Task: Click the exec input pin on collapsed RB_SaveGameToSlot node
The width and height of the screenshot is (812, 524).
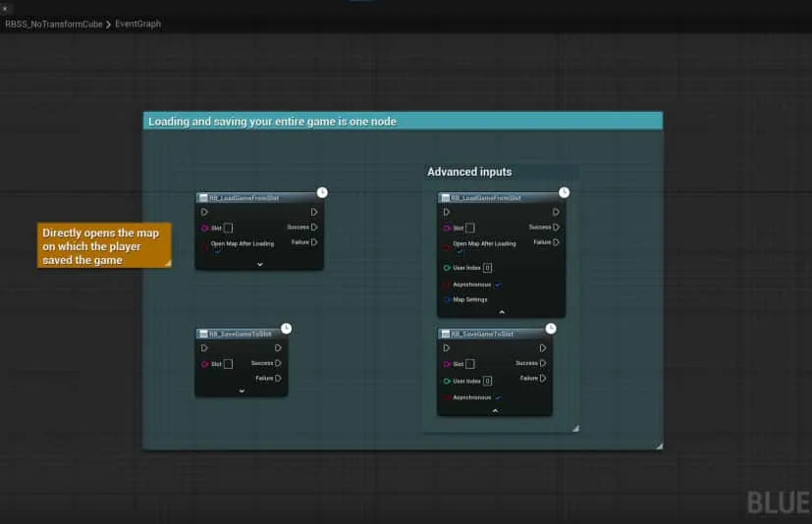Action: [x=204, y=348]
